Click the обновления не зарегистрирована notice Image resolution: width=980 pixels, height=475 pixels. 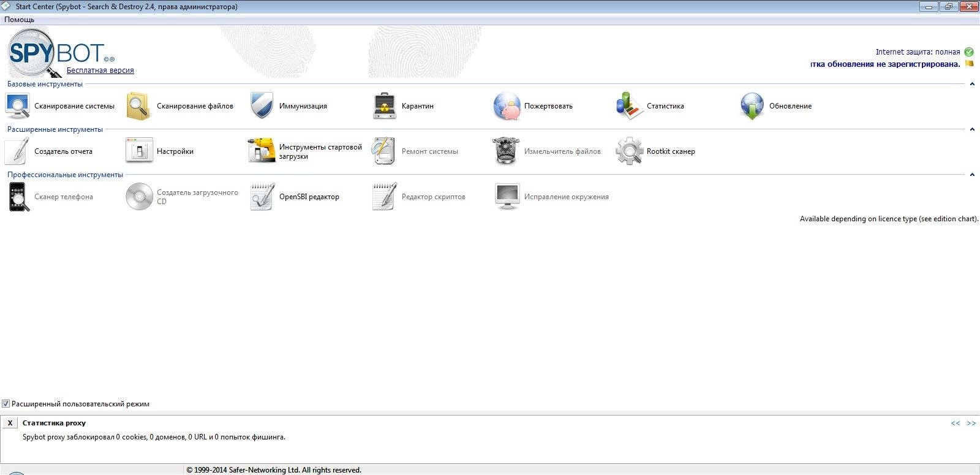click(x=885, y=64)
